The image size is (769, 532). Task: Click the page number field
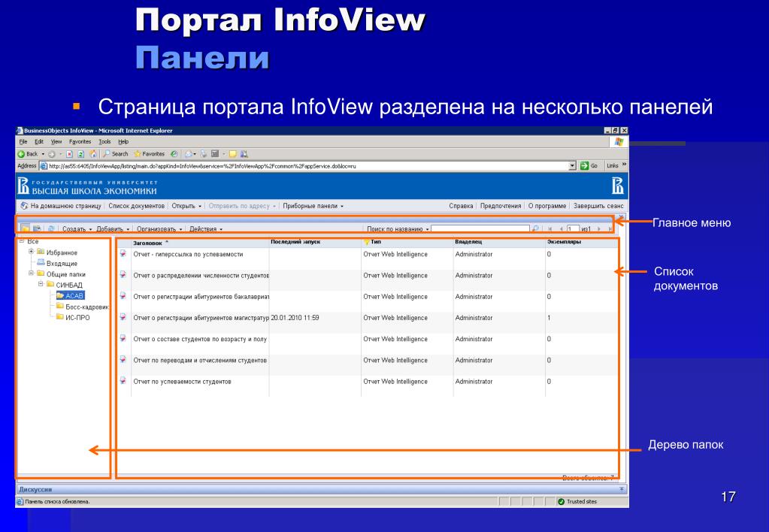click(573, 229)
